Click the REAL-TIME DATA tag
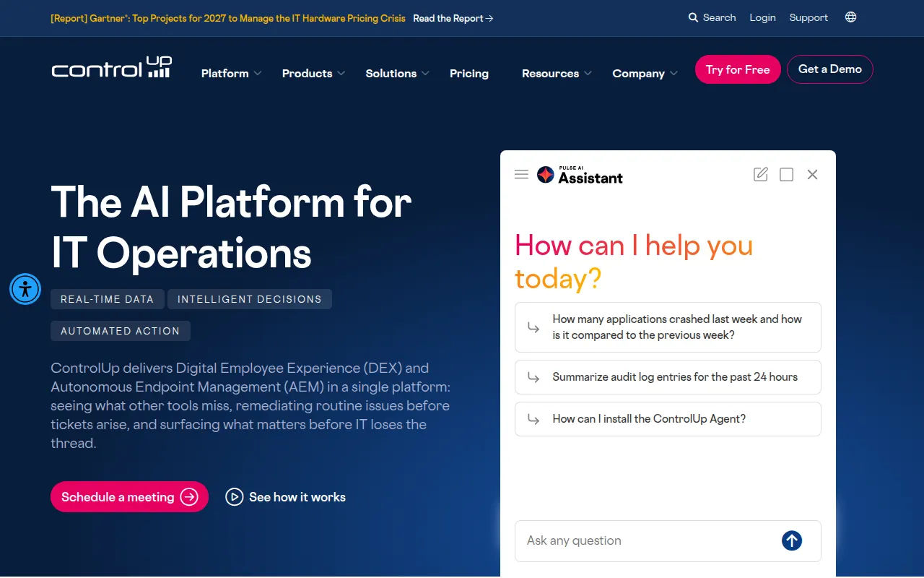 [107, 299]
